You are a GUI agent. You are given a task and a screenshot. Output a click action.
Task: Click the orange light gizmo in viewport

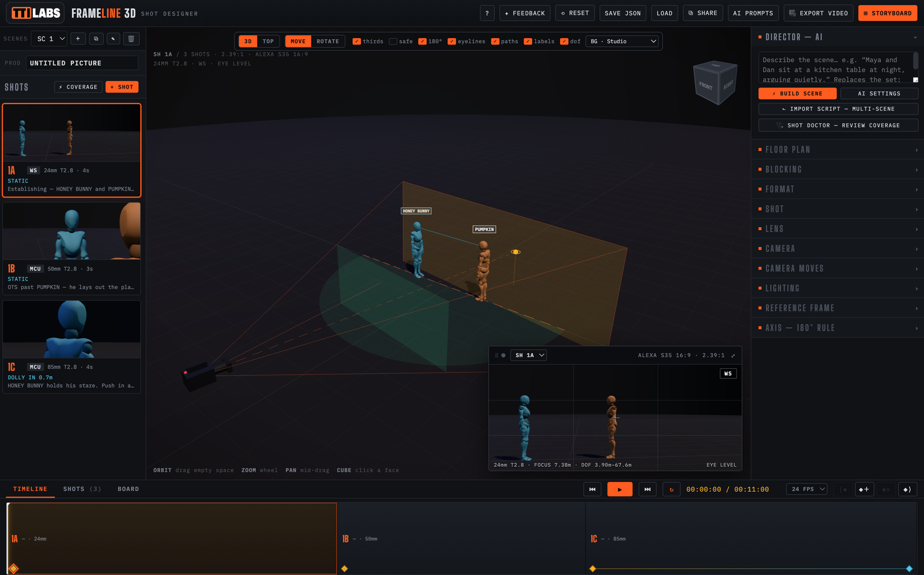[516, 252]
